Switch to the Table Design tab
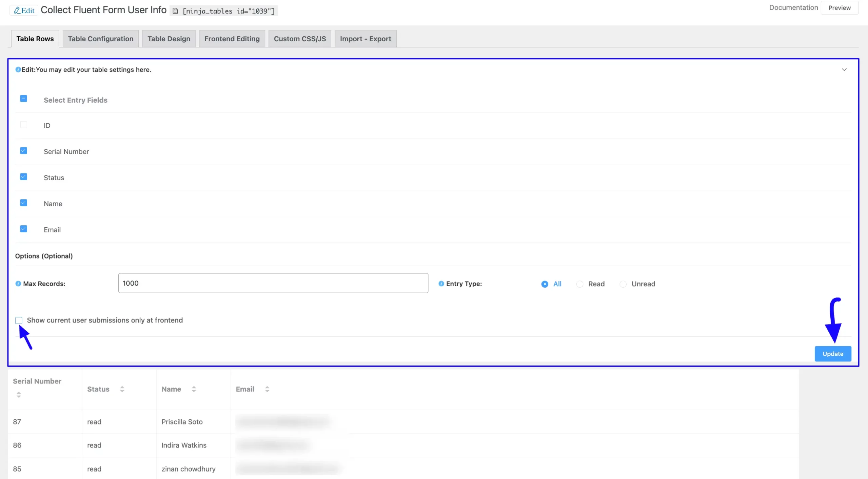The image size is (868, 479). coord(169,39)
